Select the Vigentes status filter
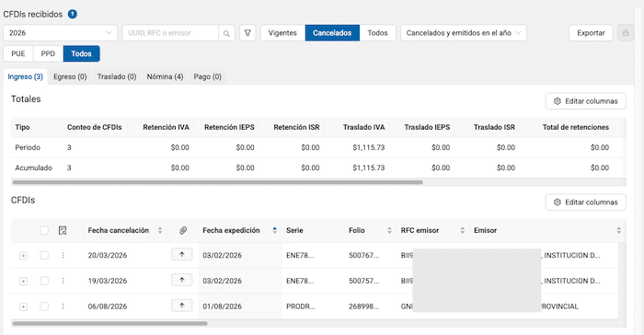 pos(282,33)
